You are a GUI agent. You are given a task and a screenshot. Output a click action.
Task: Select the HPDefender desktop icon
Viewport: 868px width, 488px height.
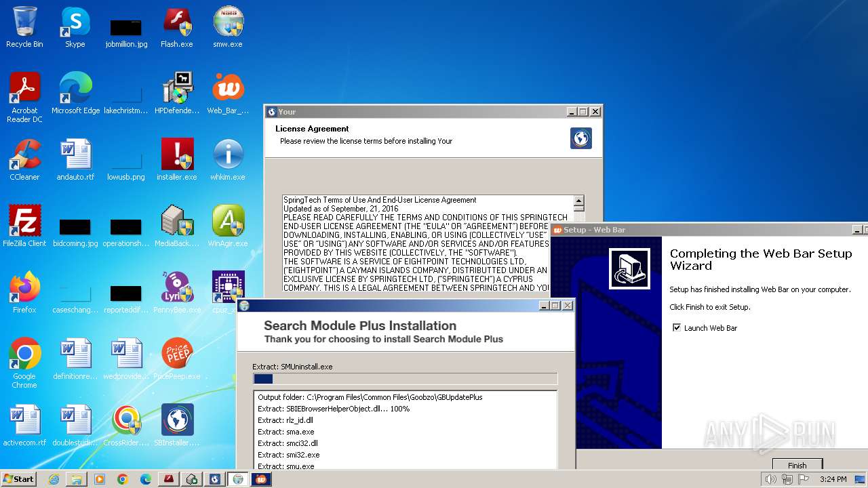[x=177, y=94]
